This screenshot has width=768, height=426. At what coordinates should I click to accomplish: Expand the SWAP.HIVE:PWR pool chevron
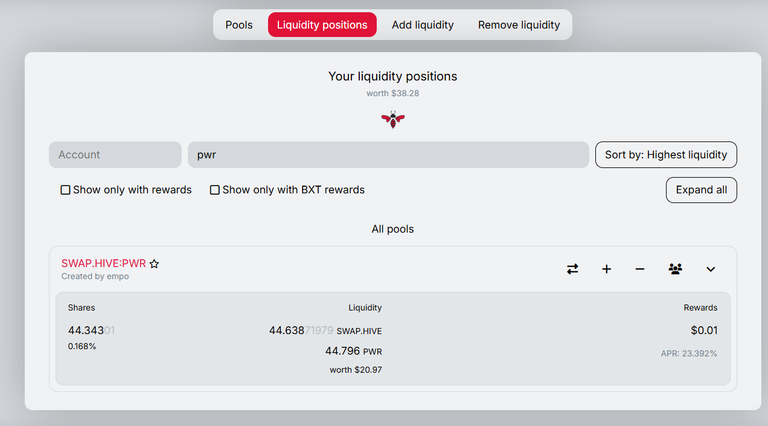click(x=710, y=269)
